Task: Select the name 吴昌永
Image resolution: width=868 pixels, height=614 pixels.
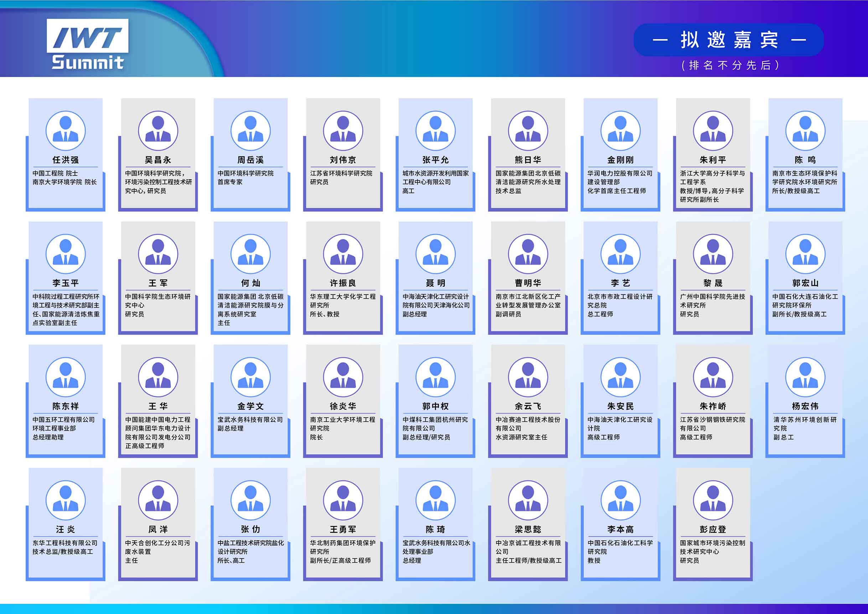Action: pyautogui.click(x=158, y=160)
